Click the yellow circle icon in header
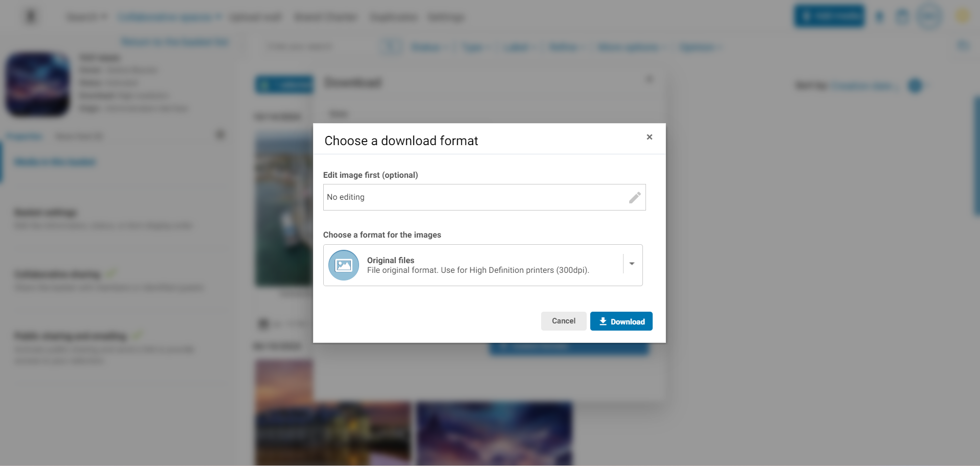980x466 pixels. point(963,16)
